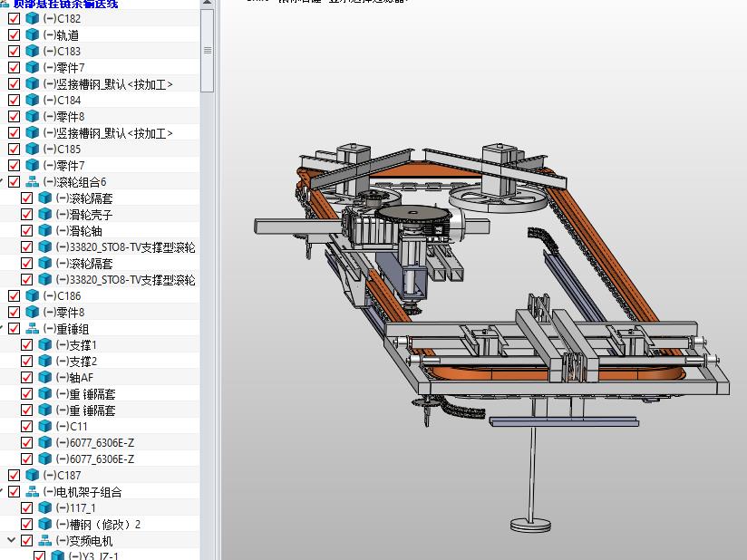Toggle checkbox for 滚轮组合6 assembly
Image resolution: width=747 pixels, height=560 pixels.
click(x=15, y=181)
